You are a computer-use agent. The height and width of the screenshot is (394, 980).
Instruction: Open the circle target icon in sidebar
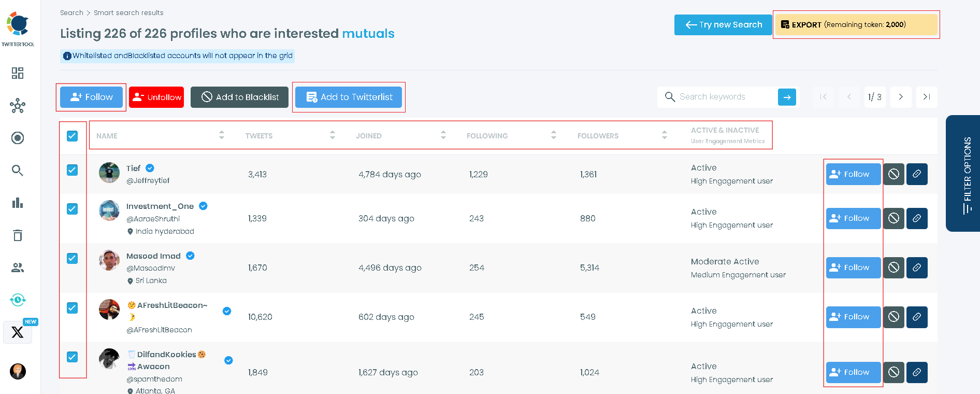point(18,138)
